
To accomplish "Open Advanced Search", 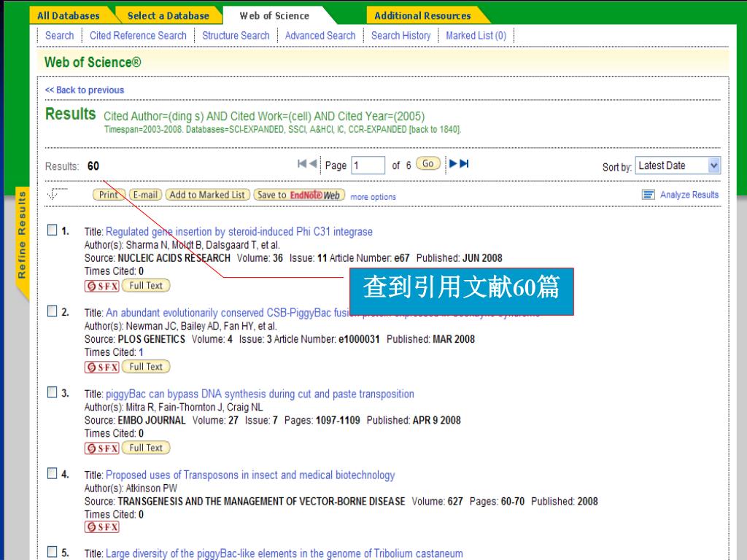I will (x=320, y=36).
